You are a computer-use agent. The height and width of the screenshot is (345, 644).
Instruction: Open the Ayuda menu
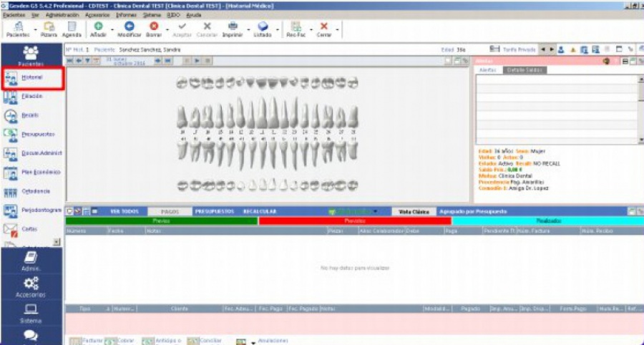(193, 15)
